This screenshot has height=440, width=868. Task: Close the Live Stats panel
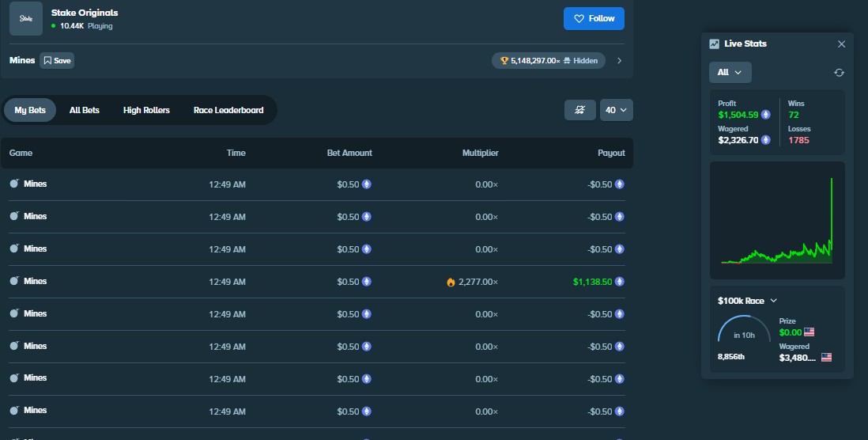[841, 44]
